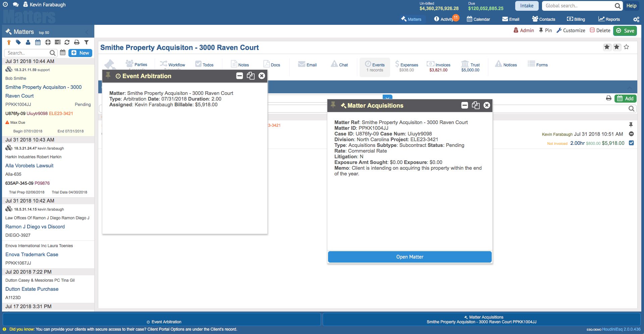Open the Customize option

tap(571, 30)
